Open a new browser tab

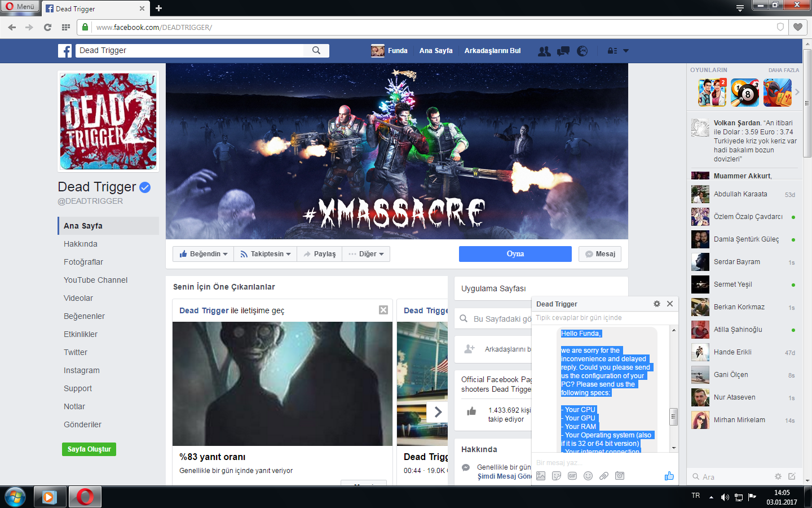[x=158, y=8]
